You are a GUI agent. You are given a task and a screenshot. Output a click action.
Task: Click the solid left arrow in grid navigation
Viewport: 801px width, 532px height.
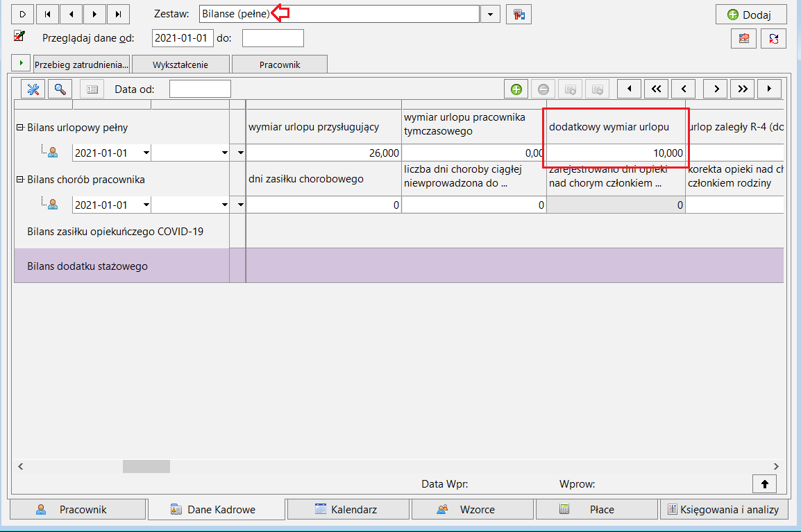click(x=630, y=89)
